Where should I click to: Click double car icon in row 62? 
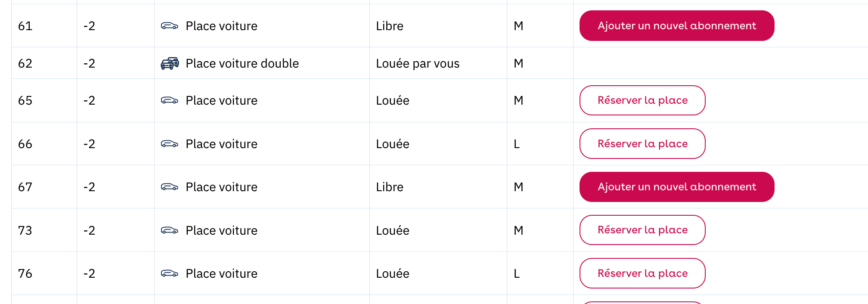tap(170, 63)
